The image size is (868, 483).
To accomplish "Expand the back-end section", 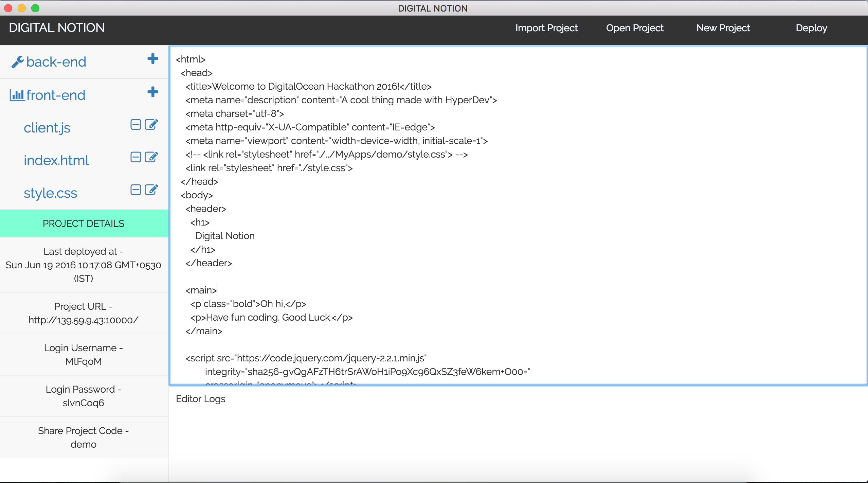I will click(x=56, y=62).
